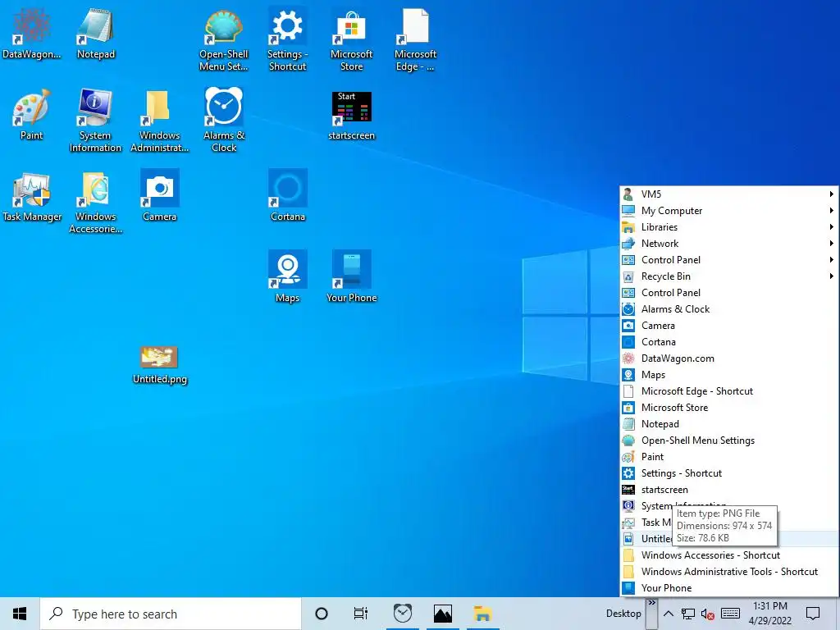
Task: Choose Network in the Desktop menu
Action: [x=728, y=243]
